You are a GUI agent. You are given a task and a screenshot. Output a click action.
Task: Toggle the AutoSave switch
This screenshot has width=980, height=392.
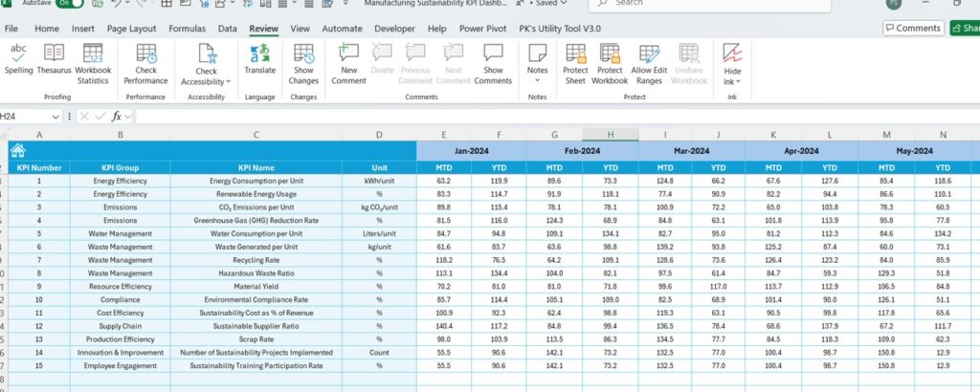pyautogui.click(x=69, y=3)
